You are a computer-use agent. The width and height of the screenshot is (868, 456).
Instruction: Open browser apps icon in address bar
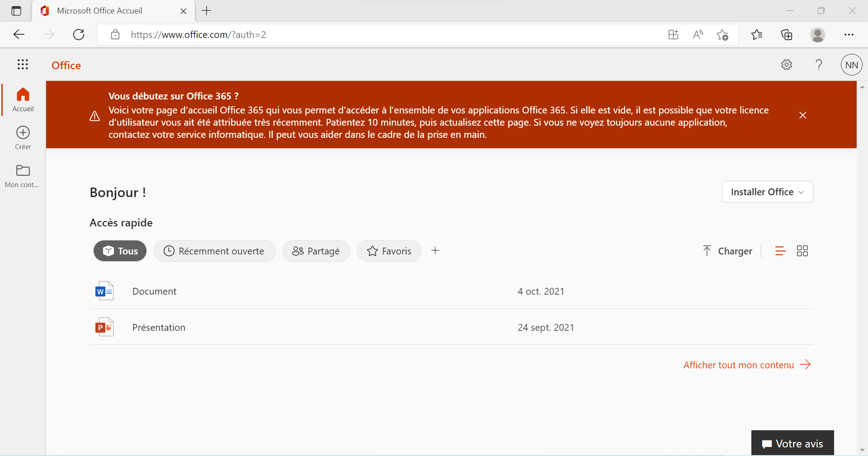[x=674, y=34]
